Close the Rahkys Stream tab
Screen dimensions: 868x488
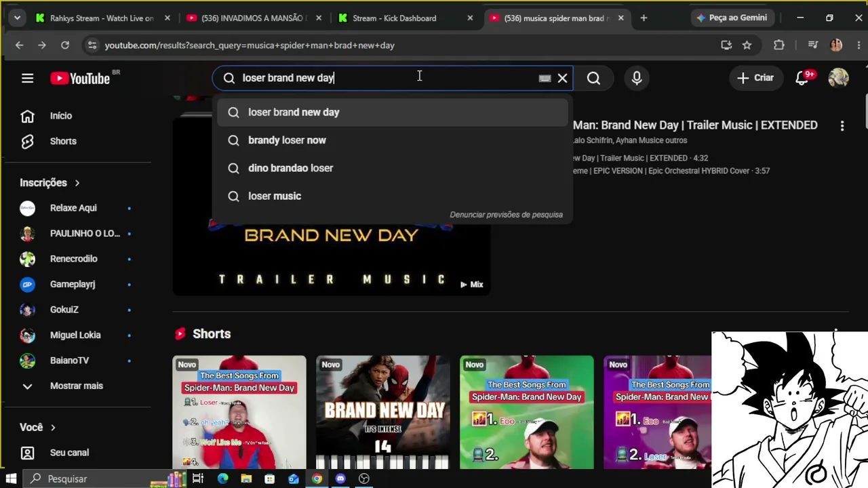[x=167, y=18]
